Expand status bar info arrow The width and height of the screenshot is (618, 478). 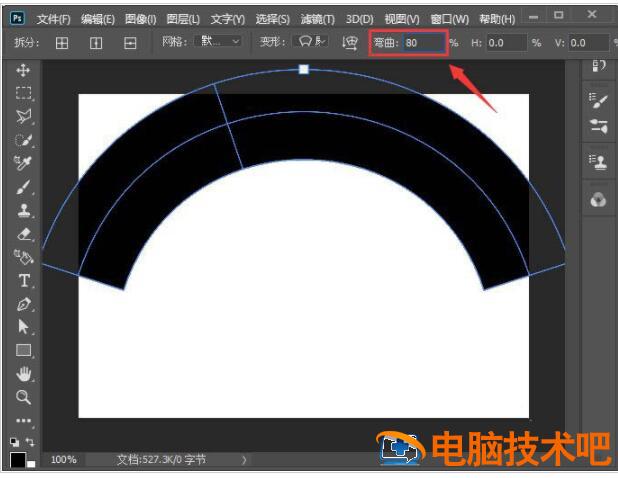click(x=244, y=459)
